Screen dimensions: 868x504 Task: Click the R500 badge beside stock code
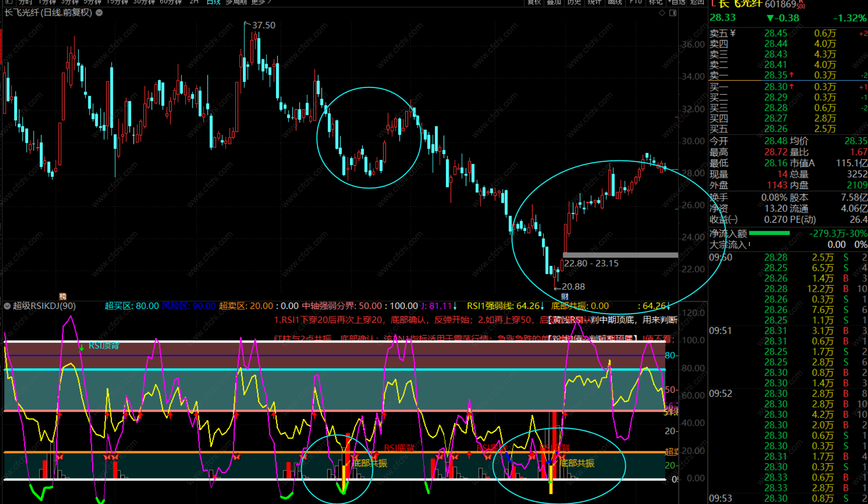click(x=801, y=5)
